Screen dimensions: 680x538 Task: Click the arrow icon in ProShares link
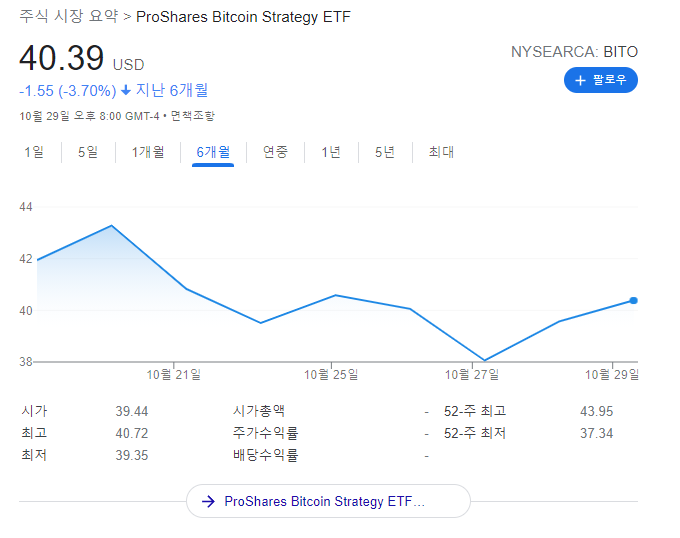(209, 502)
